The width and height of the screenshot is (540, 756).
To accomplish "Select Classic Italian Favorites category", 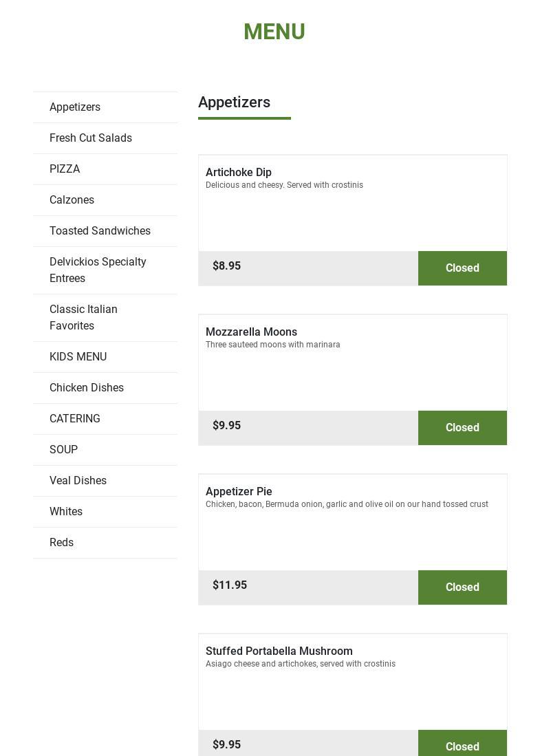I will (83, 318).
